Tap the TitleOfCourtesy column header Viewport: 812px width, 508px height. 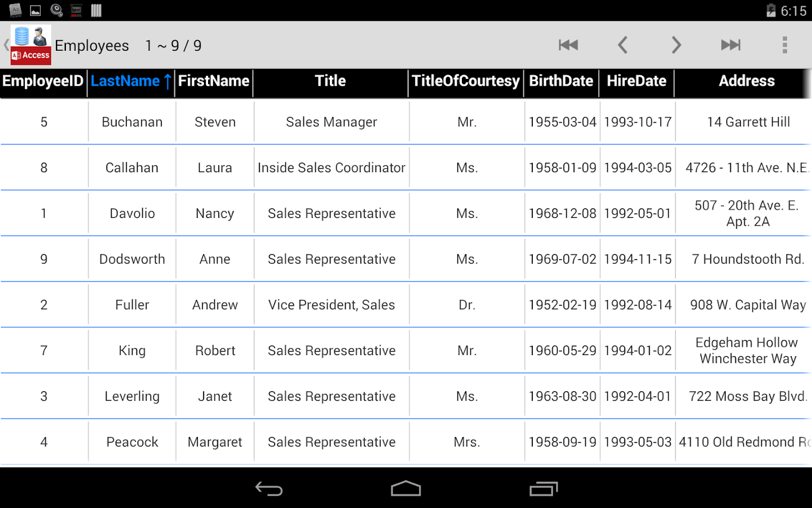click(x=466, y=81)
